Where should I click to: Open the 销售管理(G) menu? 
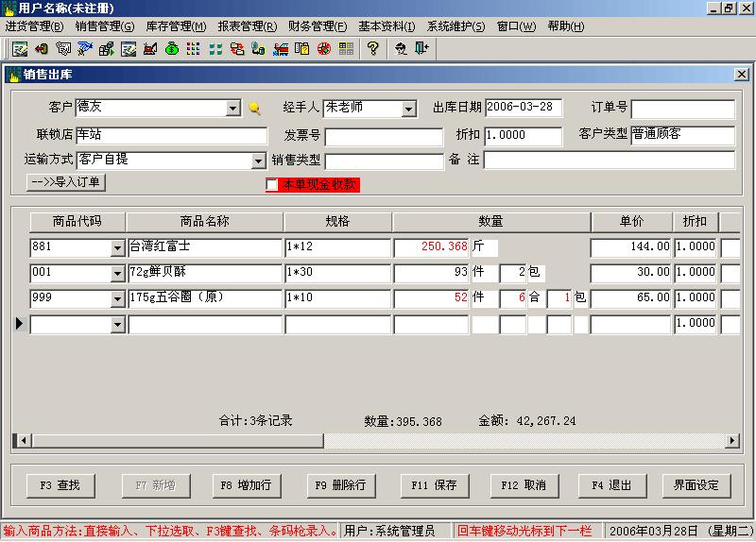(105, 26)
